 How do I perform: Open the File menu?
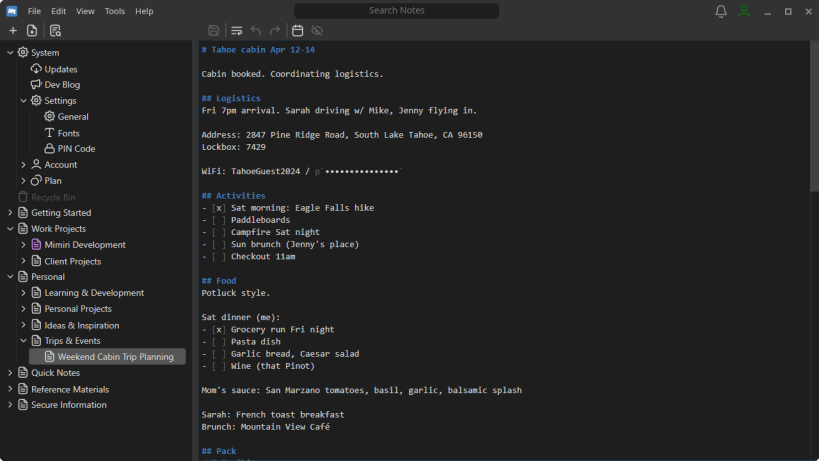pos(34,11)
